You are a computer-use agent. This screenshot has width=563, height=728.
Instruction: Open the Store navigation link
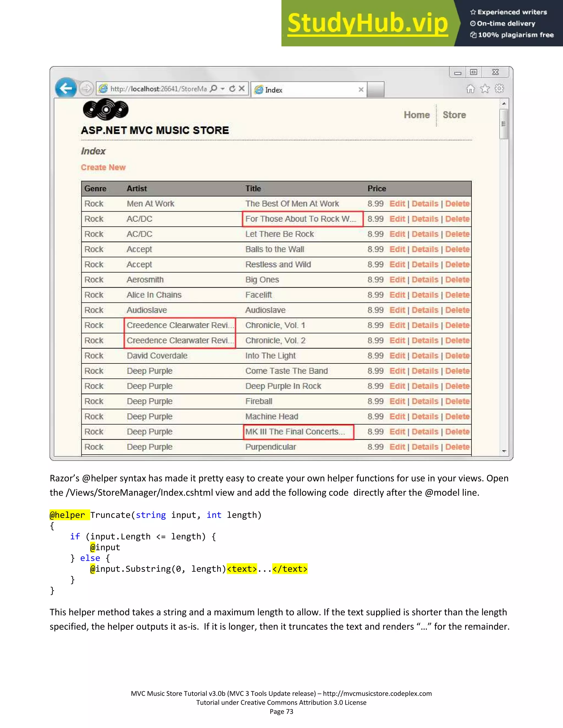454,115
